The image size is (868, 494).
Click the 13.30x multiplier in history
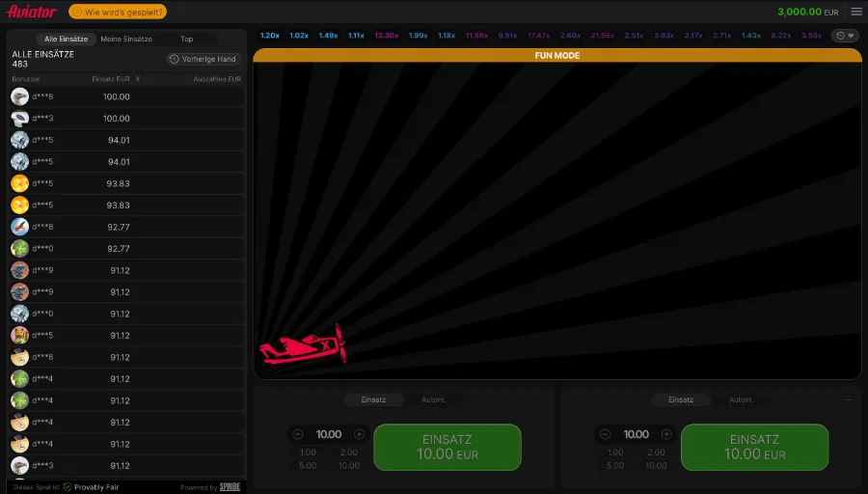pos(386,36)
